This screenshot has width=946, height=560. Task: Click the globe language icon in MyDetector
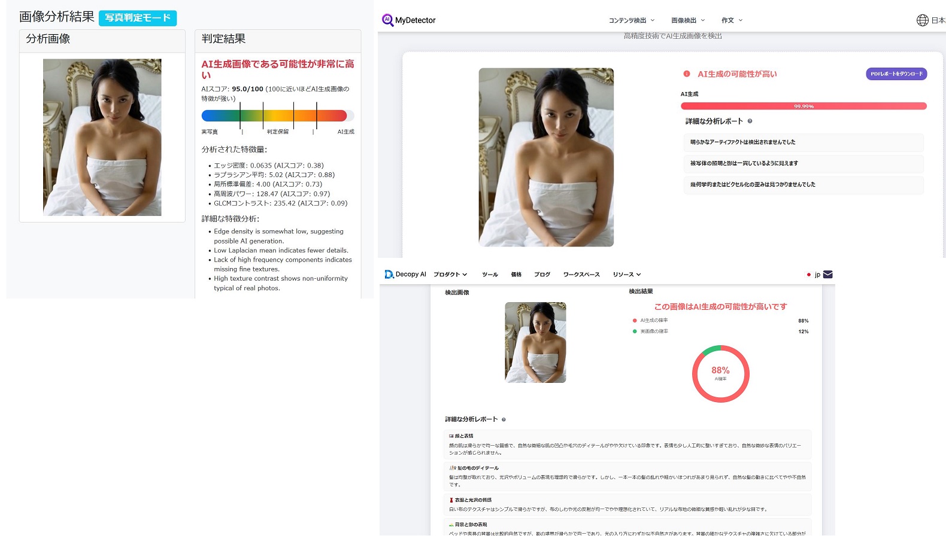click(922, 20)
